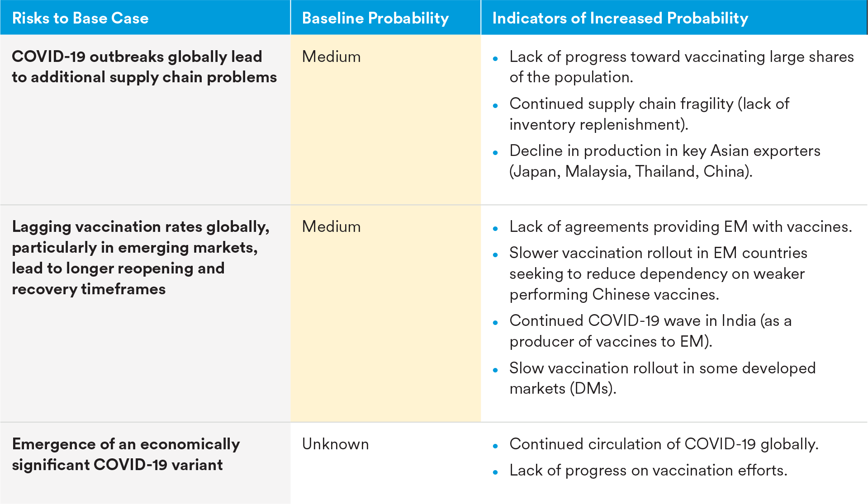Click the "Unknown" baseline probability cell
The width and height of the screenshot is (868, 504).
coord(335,444)
